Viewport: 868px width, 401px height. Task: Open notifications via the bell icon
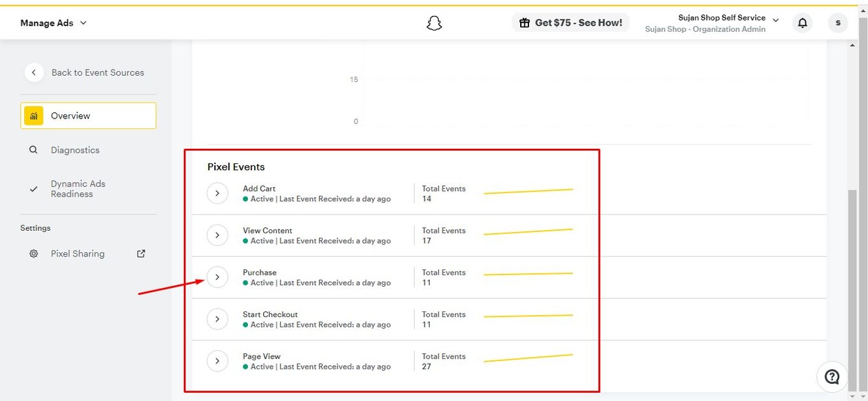(x=802, y=22)
